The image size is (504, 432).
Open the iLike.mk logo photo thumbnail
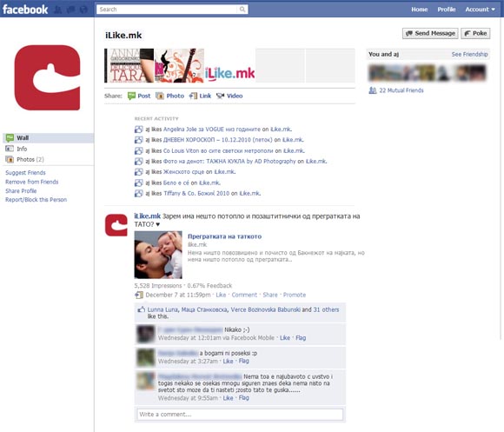[229, 65]
